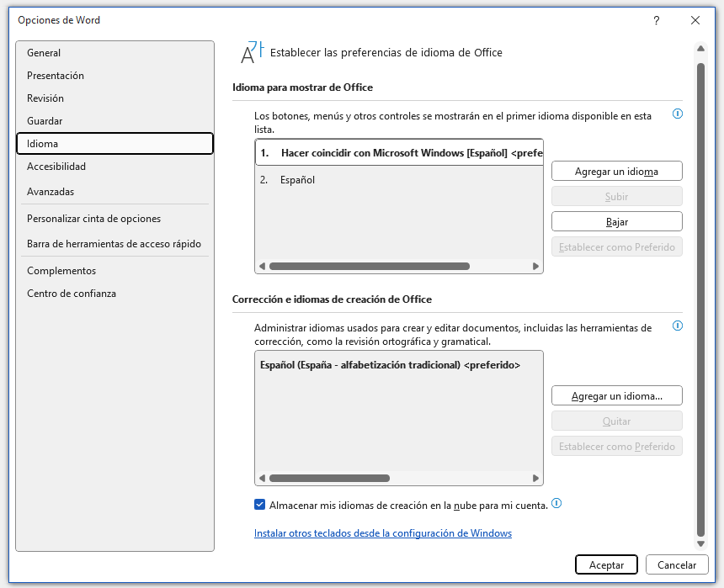Click the Bajar button

[616, 221]
